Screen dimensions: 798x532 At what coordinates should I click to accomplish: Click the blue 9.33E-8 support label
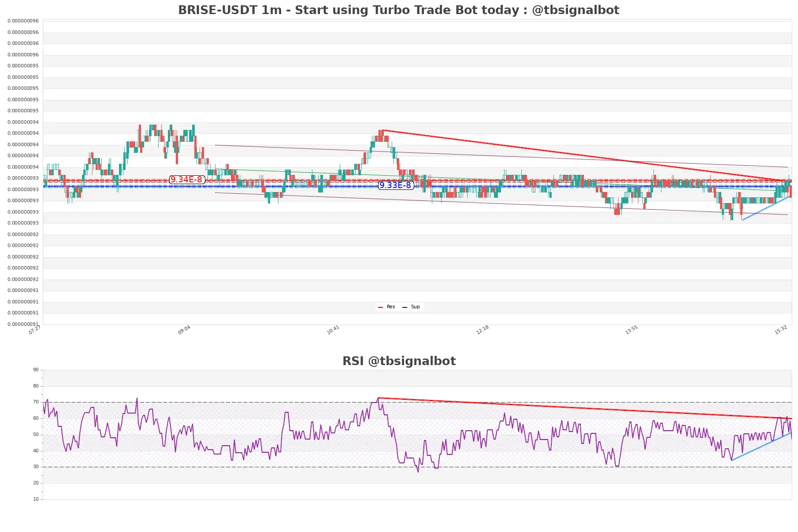point(396,185)
